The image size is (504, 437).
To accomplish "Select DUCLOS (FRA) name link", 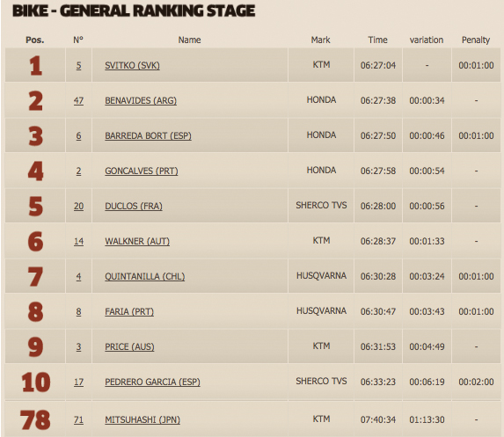I will pos(134,206).
